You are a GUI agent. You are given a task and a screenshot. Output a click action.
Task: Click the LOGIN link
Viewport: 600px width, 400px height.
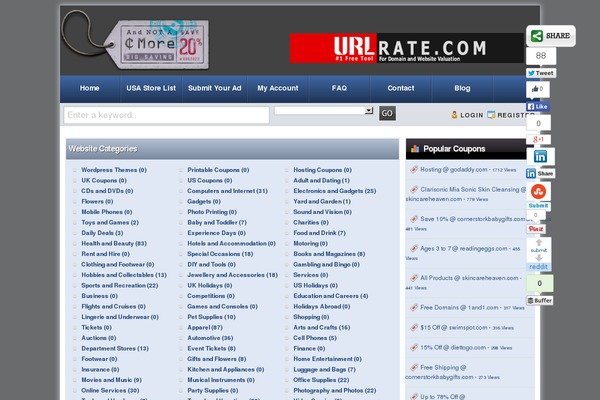point(471,115)
